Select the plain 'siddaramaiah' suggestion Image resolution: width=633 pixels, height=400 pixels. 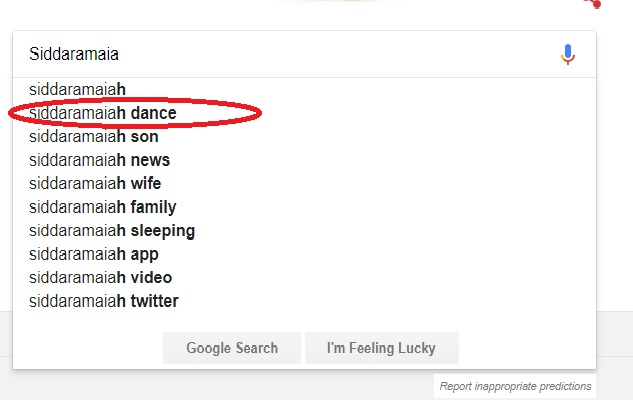point(304,89)
